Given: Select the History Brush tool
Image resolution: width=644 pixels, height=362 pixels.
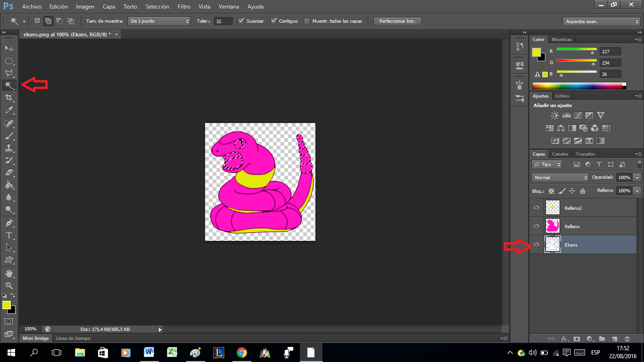Looking at the screenshot, I should coord(9,160).
